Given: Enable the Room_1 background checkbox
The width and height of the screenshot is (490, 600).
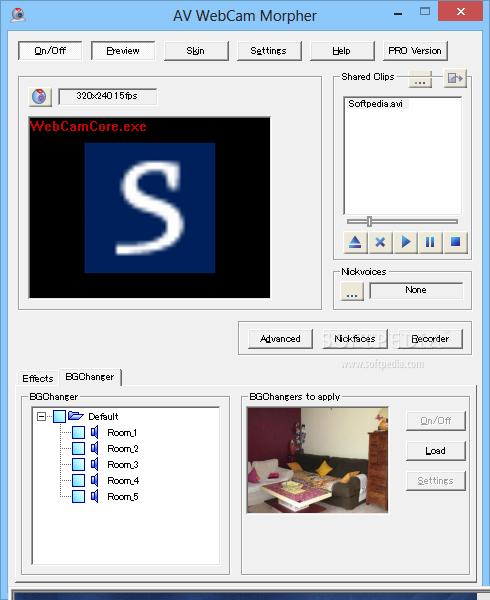Looking at the screenshot, I should [x=78, y=433].
